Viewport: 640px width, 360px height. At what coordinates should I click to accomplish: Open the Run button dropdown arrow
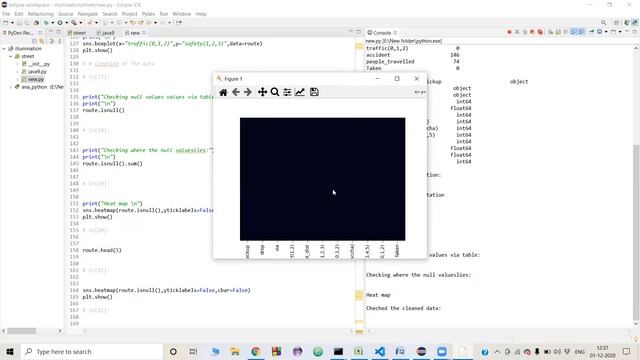(67, 23)
